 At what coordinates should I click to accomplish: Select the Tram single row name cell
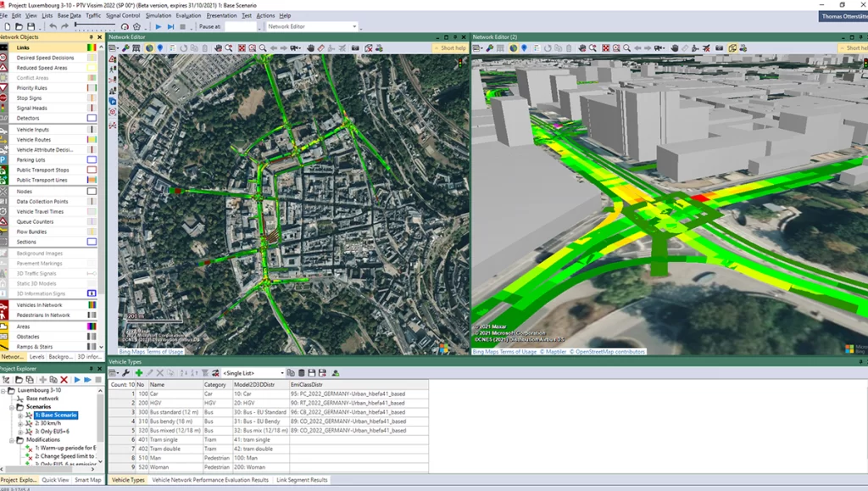tap(175, 439)
